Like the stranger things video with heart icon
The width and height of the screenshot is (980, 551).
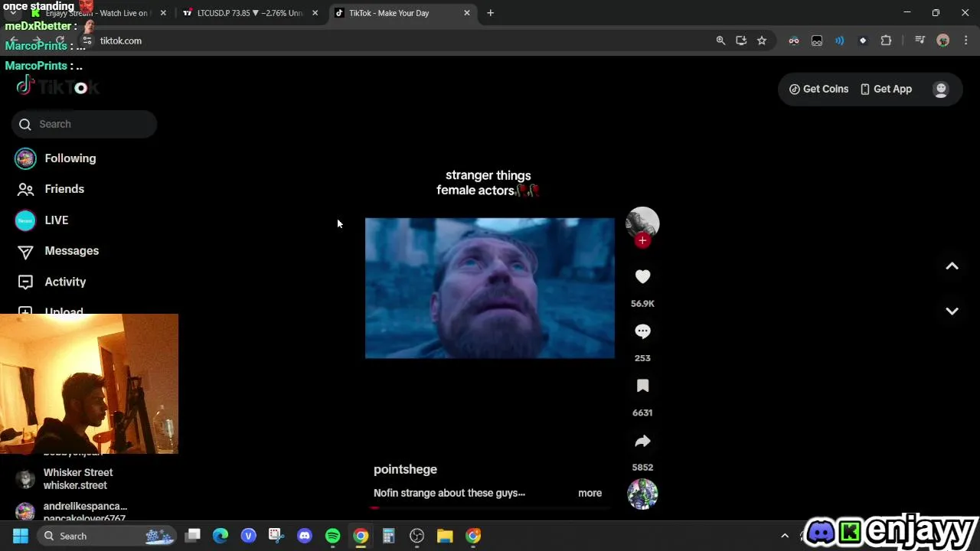(642, 277)
